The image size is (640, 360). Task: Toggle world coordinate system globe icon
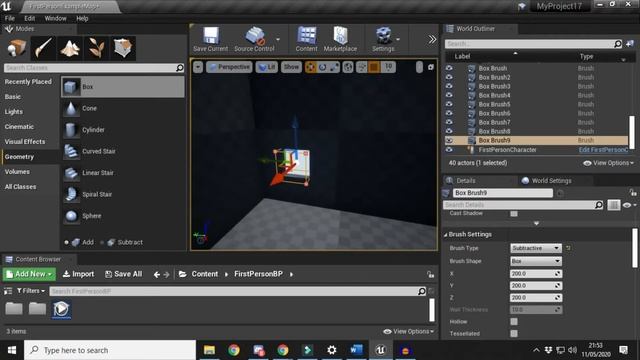pos(348,67)
